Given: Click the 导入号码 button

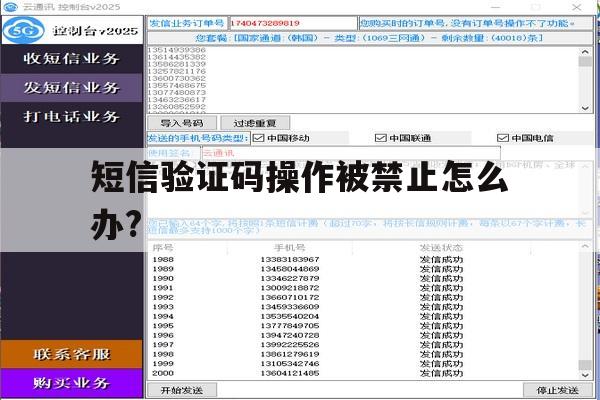Looking at the screenshot, I should [x=182, y=123].
